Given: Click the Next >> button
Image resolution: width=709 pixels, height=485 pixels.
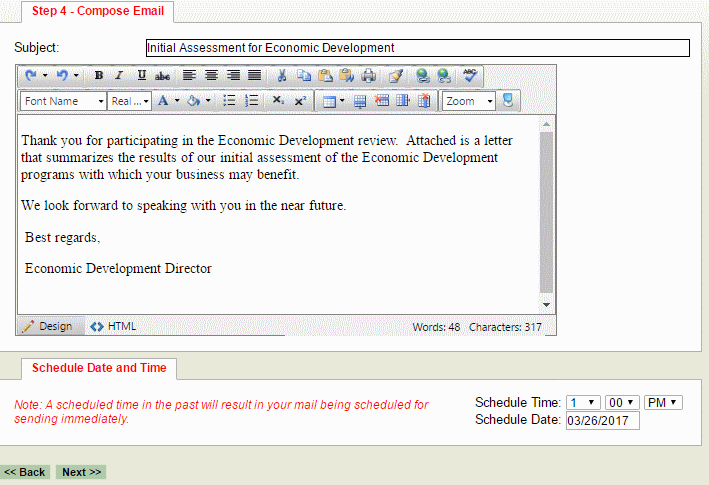Looking at the screenshot, I should pos(81,472).
